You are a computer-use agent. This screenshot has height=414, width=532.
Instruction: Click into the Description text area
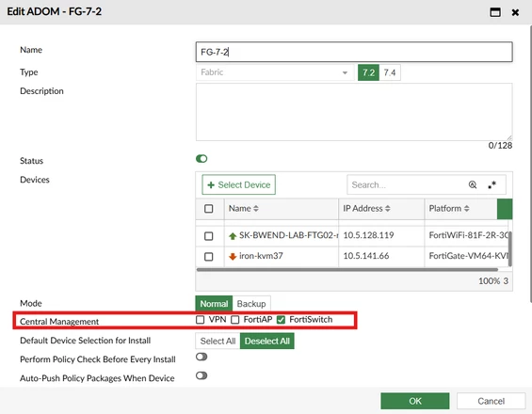(x=354, y=112)
